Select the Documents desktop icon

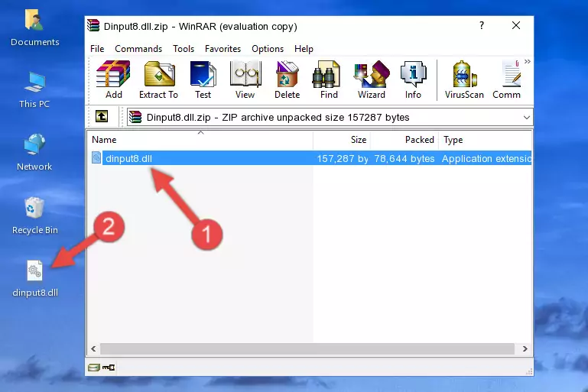tap(35, 28)
